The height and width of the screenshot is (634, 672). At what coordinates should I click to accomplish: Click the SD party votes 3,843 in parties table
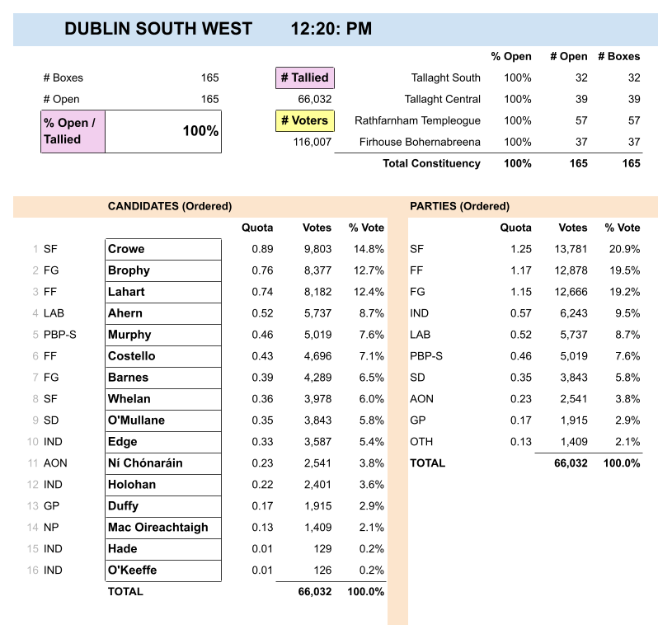(x=574, y=378)
